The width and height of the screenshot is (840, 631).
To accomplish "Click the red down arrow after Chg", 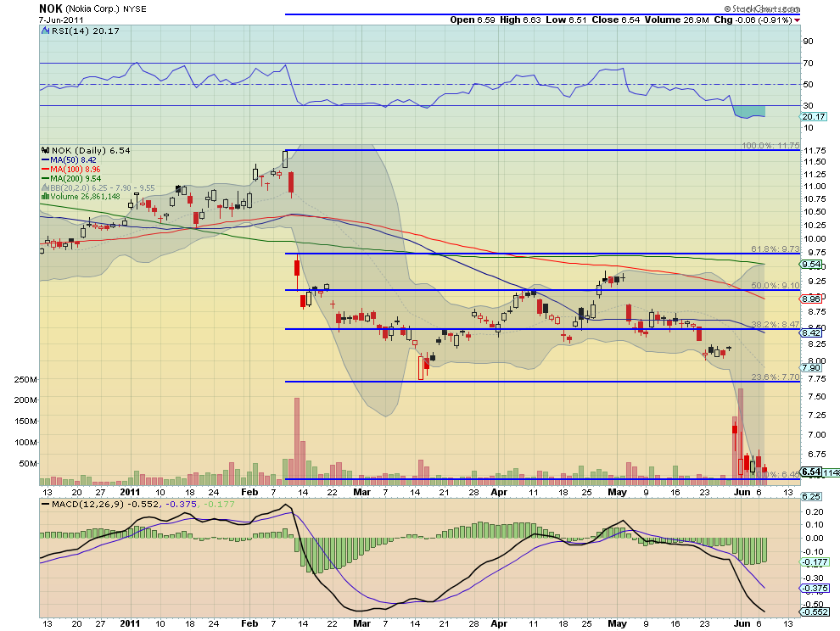I will coord(797,20).
